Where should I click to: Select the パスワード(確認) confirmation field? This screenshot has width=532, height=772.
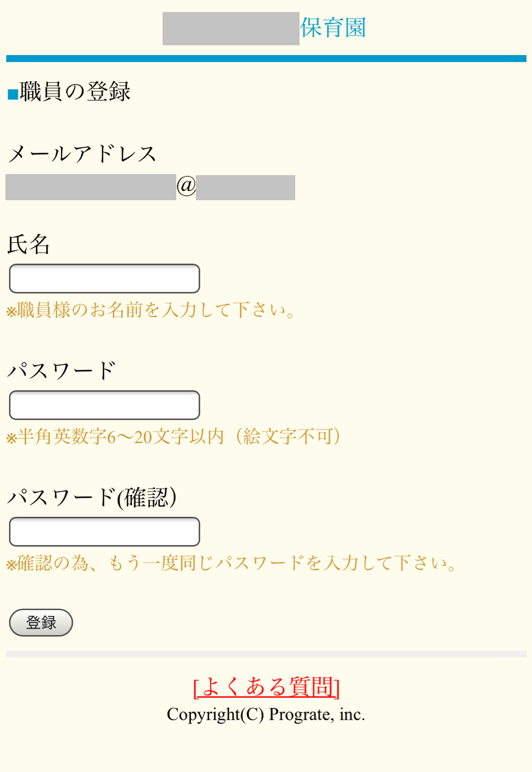point(104,532)
